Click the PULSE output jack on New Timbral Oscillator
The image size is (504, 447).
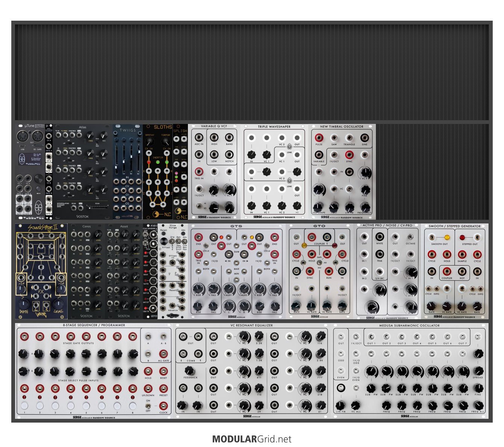pos(319,137)
